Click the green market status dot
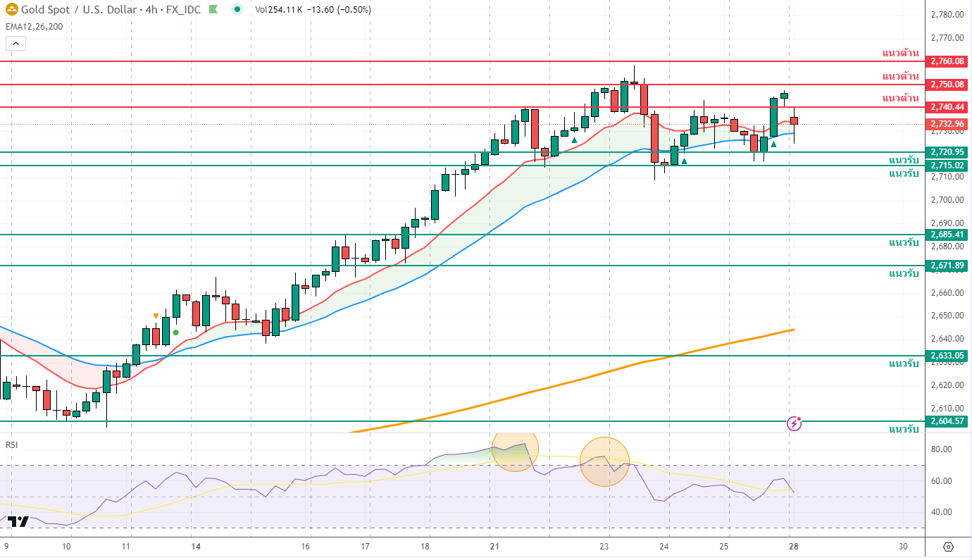972x560 pixels. (237, 10)
